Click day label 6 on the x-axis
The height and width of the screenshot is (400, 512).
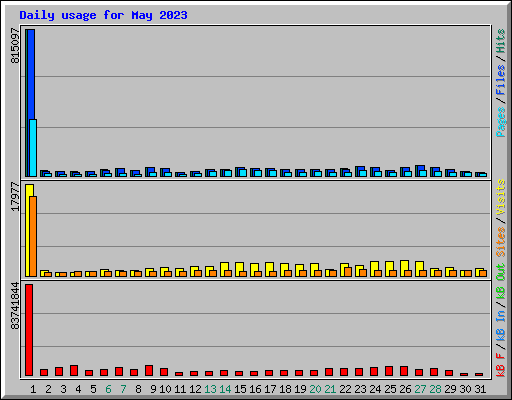108,389
